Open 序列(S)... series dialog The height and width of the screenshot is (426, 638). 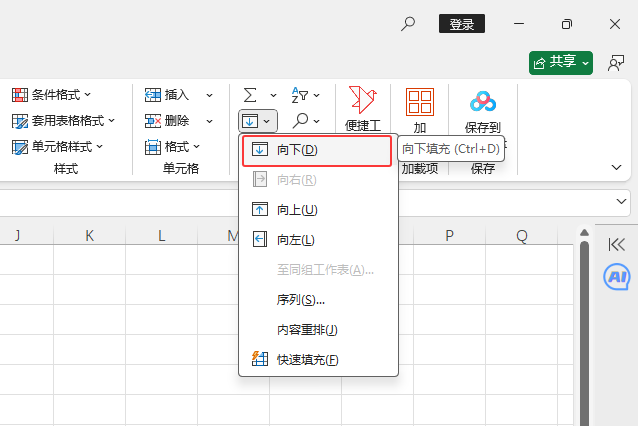(318, 300)
